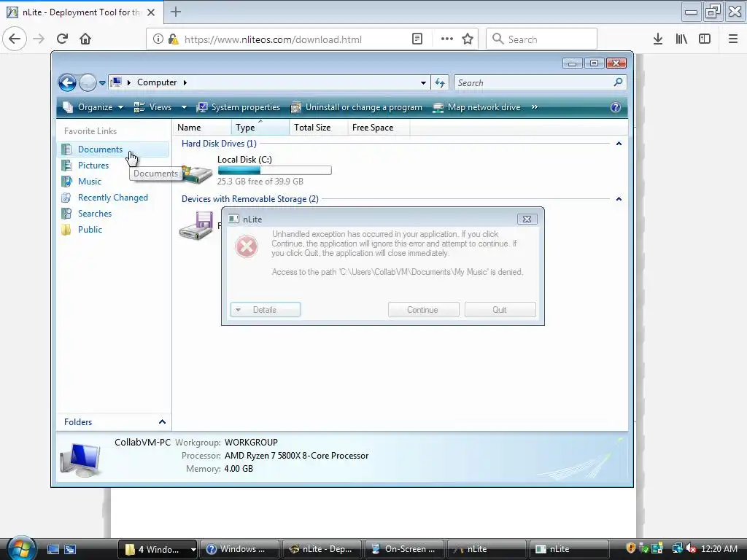Expand Details in the nLite error dialog
The image size is (747, 560).
(x=266, y=309)
